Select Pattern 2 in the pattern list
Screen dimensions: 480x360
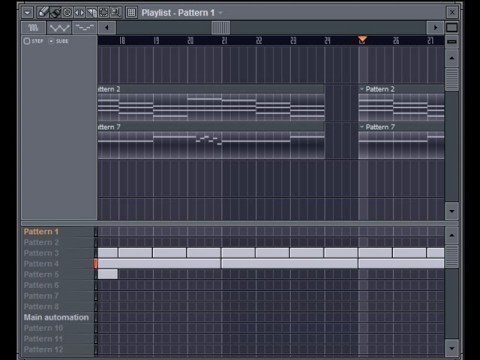41,242
